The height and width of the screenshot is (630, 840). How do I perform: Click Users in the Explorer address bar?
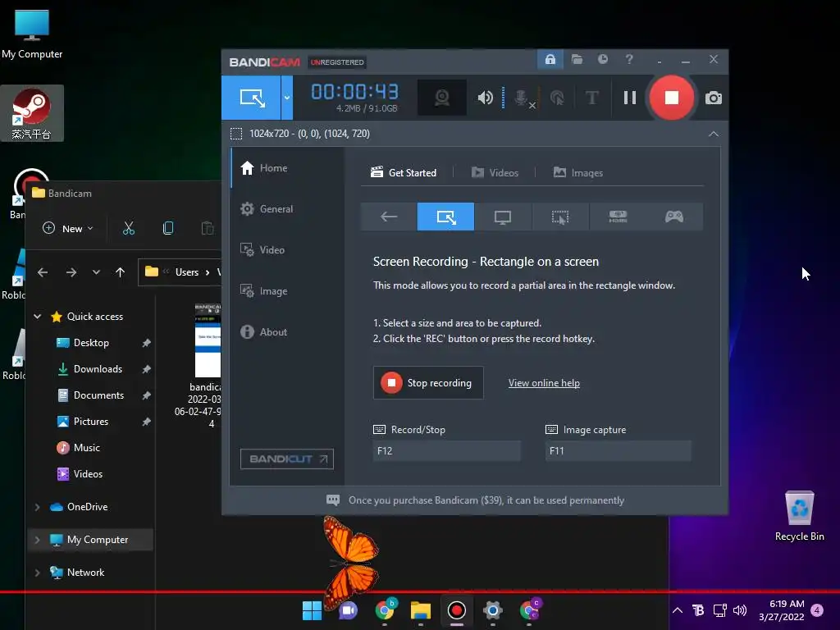click(187, 272)
